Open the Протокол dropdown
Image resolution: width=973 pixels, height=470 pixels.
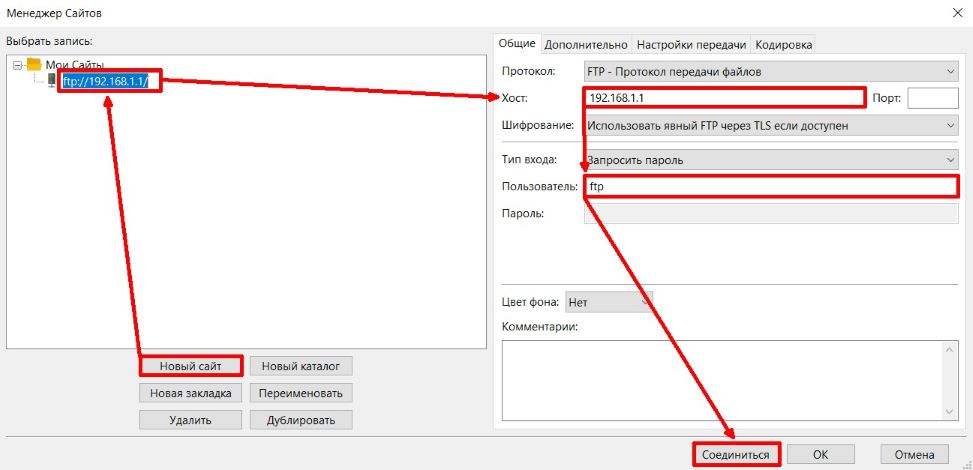(x=771, y=71)
